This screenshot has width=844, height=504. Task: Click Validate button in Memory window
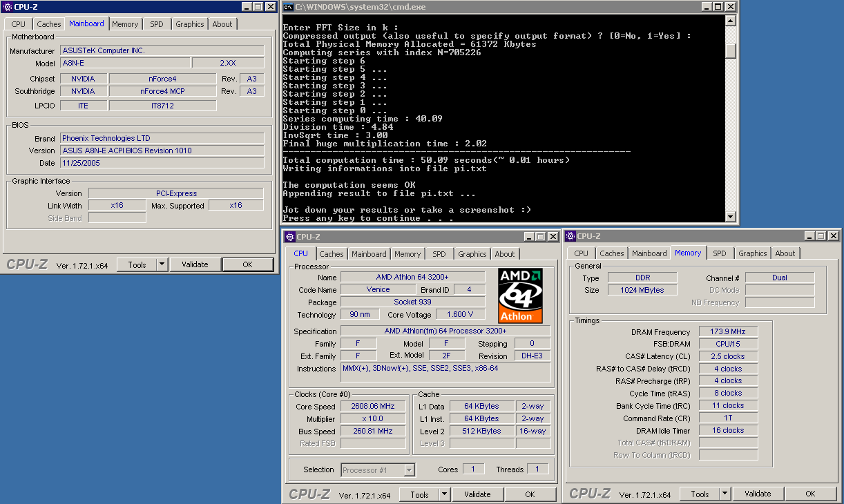tap(758, 494)
